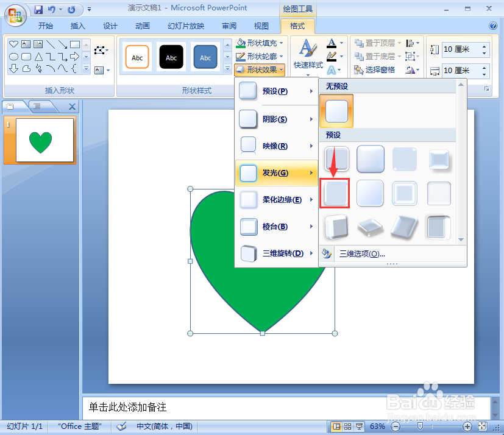Open Bring to Front dropdown arrow
Image resolution: width=504 pixels, height=435 pixels.
click(x=400, y=43)
